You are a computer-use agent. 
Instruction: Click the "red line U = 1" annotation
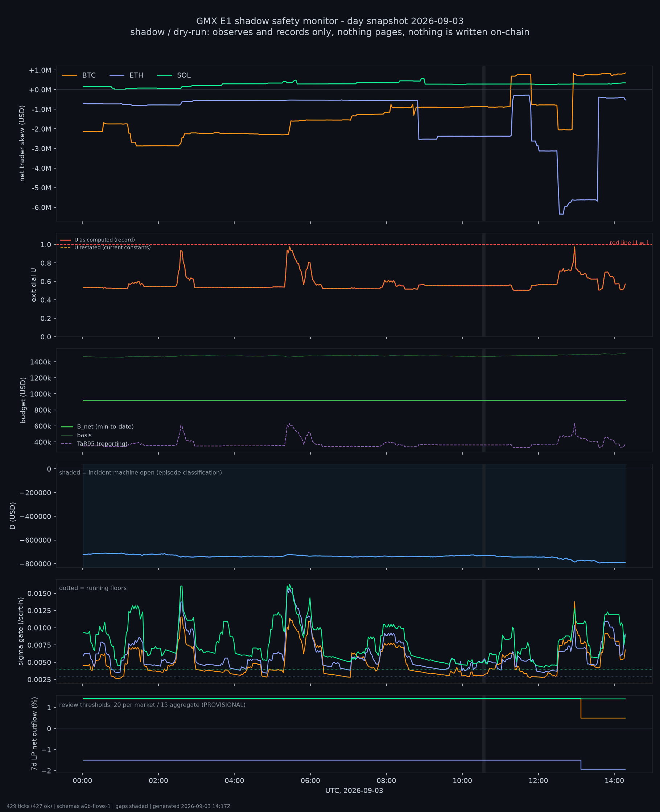[629, 243]
